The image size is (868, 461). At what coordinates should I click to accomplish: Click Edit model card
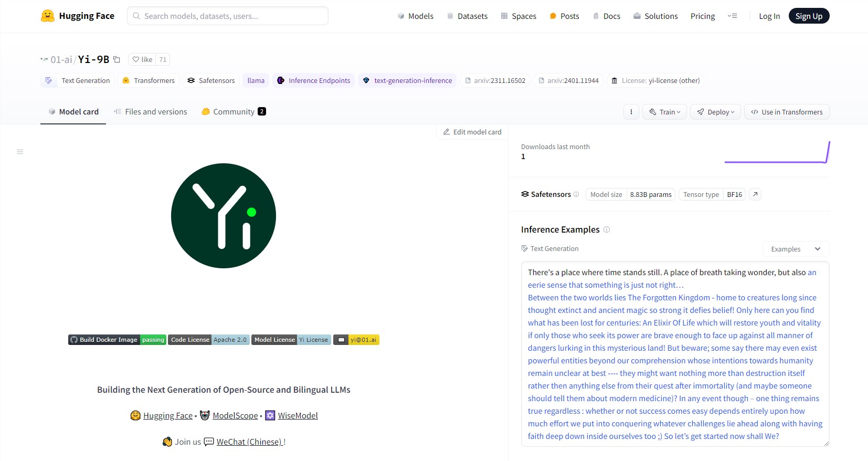[x=472, y=132]
